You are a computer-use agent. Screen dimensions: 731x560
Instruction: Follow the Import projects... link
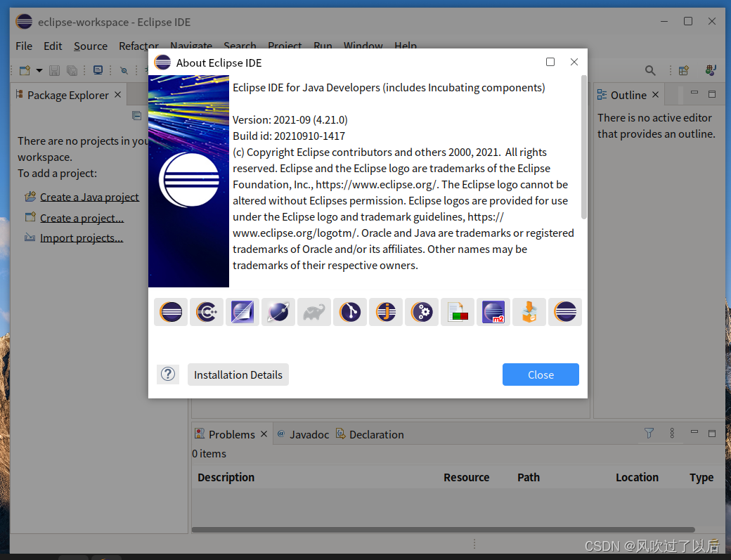[82, 238]
